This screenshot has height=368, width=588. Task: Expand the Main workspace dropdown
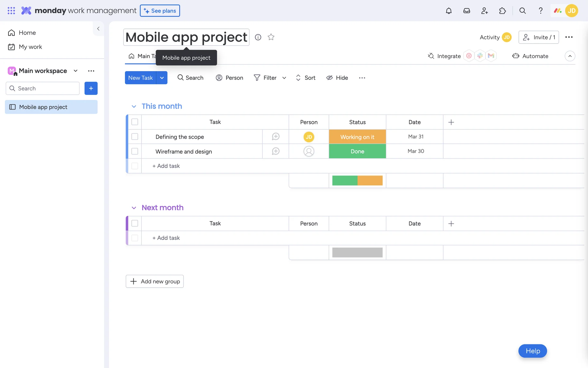coord(75,71)
